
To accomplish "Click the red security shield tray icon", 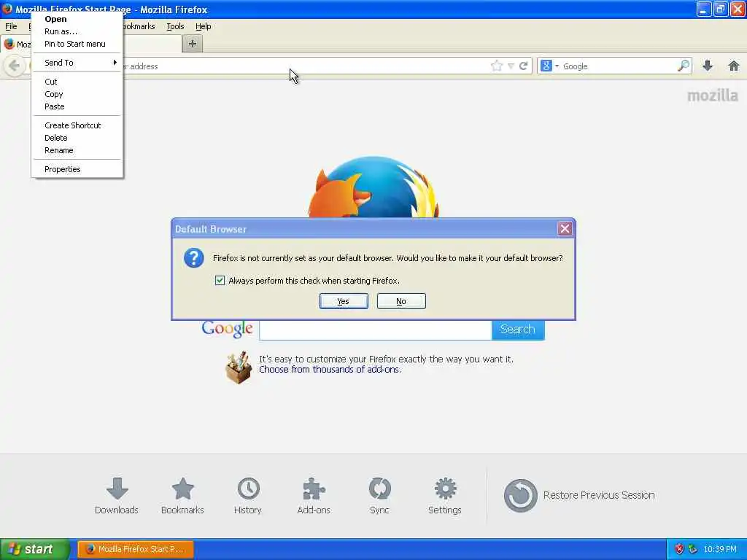I will coord(679,549).
